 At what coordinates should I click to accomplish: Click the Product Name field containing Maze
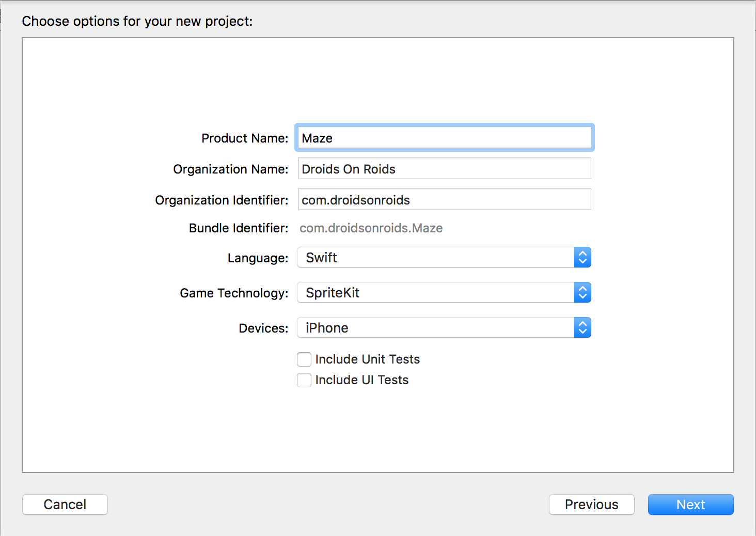pos(444,138)
